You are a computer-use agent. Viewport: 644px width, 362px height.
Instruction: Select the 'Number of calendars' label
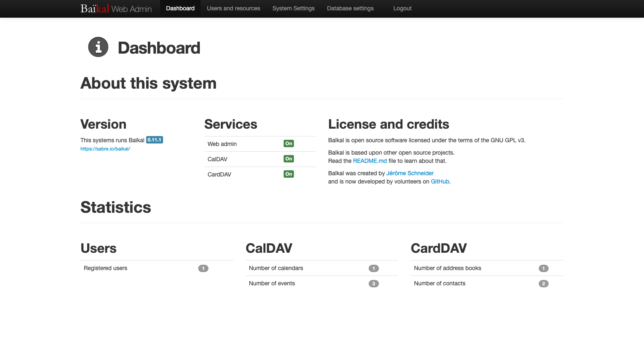(276, 268)
